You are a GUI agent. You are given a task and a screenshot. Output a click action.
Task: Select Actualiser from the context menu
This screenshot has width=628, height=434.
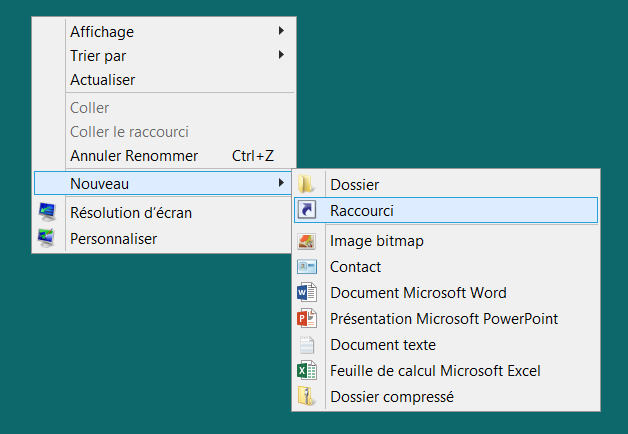click(102, 79)
